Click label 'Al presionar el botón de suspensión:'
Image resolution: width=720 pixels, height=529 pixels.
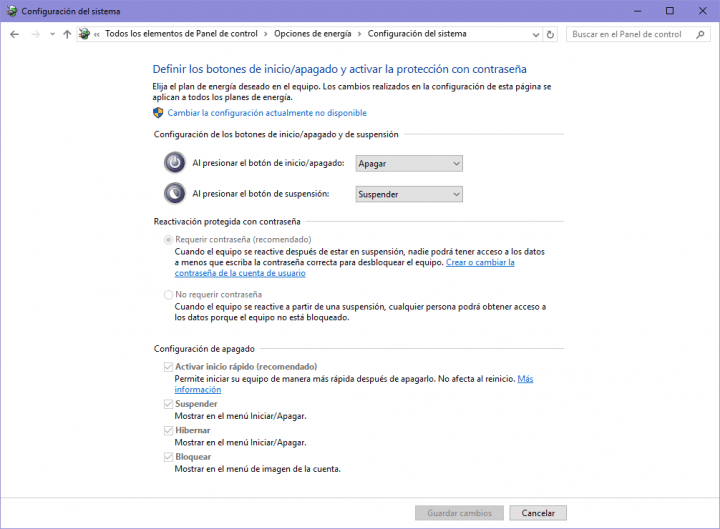[x=261, y=194]
